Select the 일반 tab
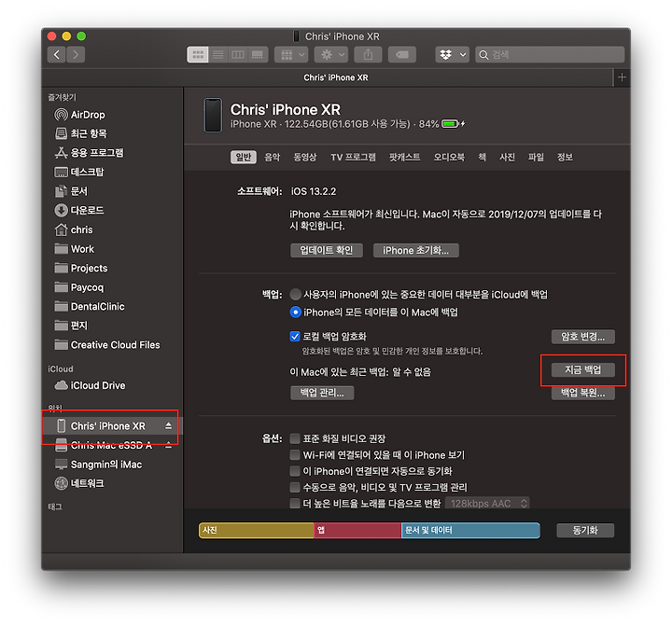This screenshot has height=625, width=672. pos(244,158)
